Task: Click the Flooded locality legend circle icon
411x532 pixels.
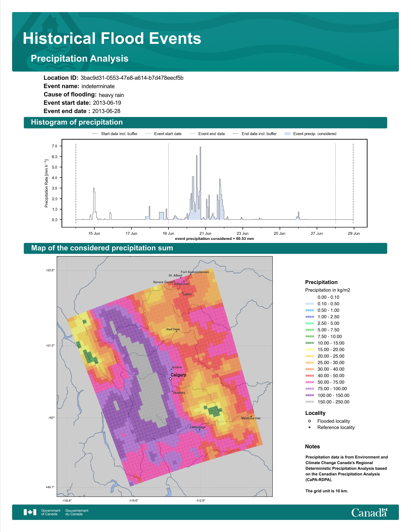Action: pyautogui.click(x=309, y=421)
